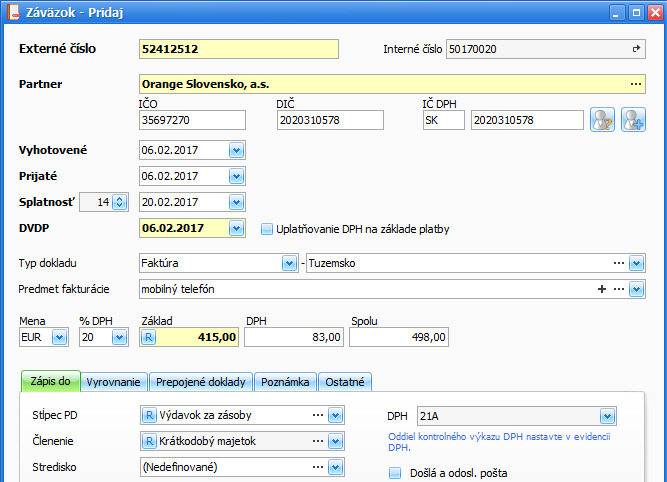Click the R icon in Základ field
Viewport: 667px width, 482px height.
coord(148,337)
